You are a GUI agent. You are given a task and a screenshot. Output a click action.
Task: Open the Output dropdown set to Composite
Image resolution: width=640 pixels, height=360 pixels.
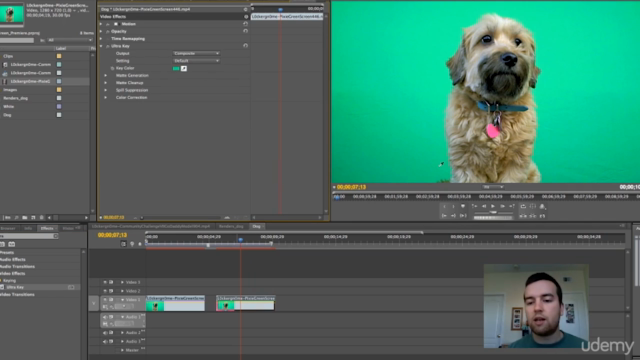[196, 53]
